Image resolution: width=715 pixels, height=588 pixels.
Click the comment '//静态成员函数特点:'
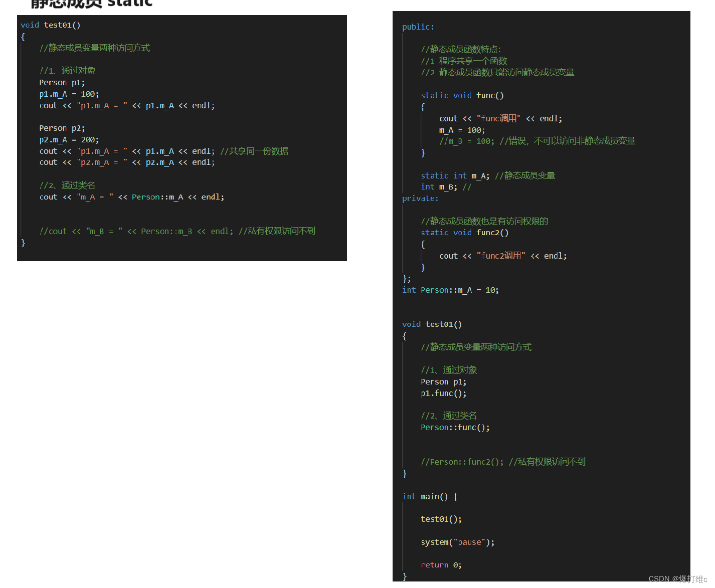pos(461,49)
